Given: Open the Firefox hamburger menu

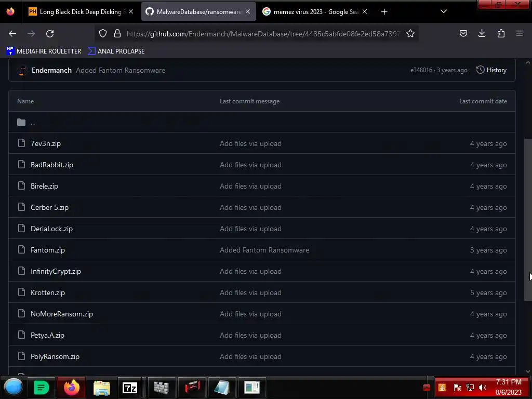Looking at the screenshot, I should (x=520, y=33).
